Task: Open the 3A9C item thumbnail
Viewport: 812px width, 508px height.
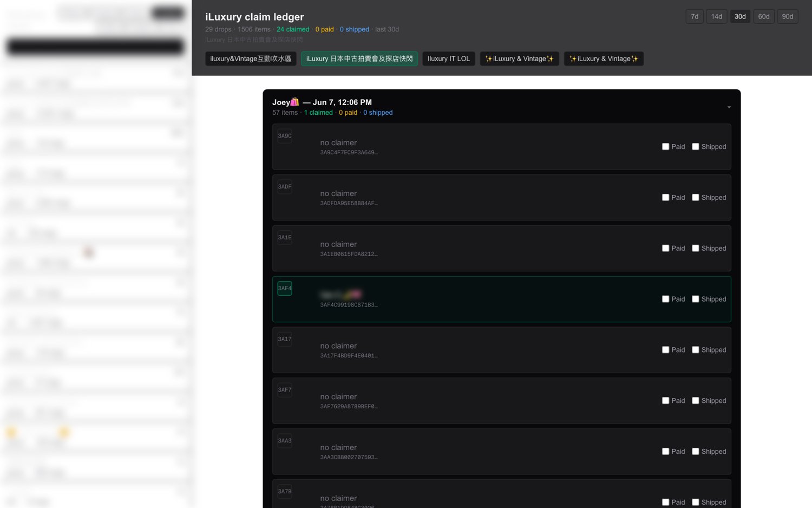Action: (285, 136)
